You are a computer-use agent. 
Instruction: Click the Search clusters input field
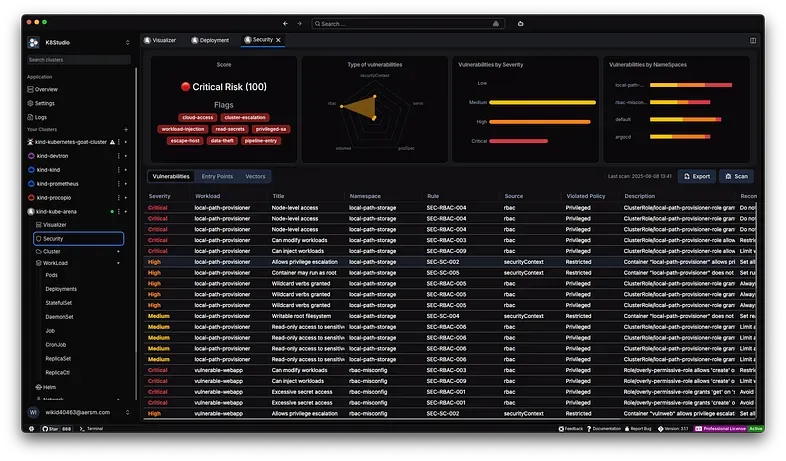(79, 60)
